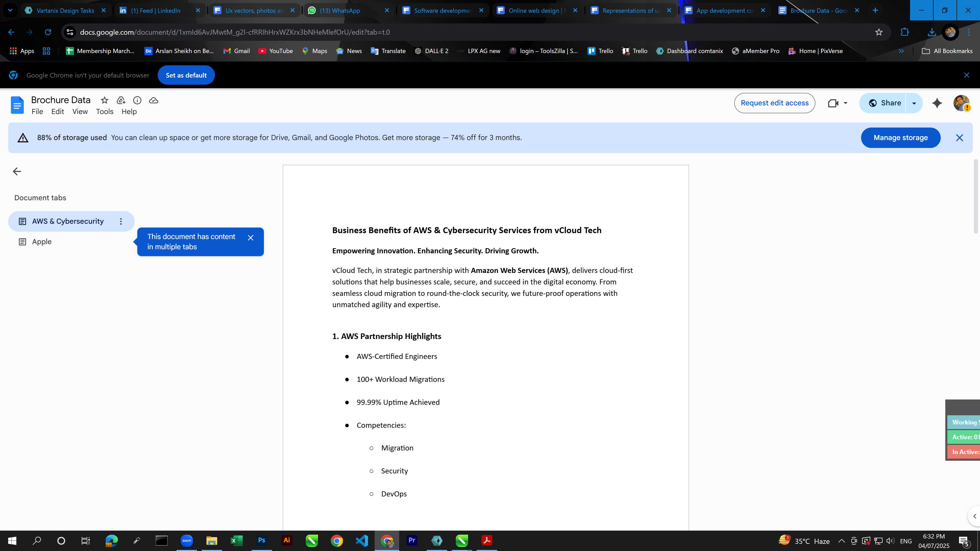Collapse document tabs with back arrow
Viewport: 980px width, 551px height.
click(17, 171)
